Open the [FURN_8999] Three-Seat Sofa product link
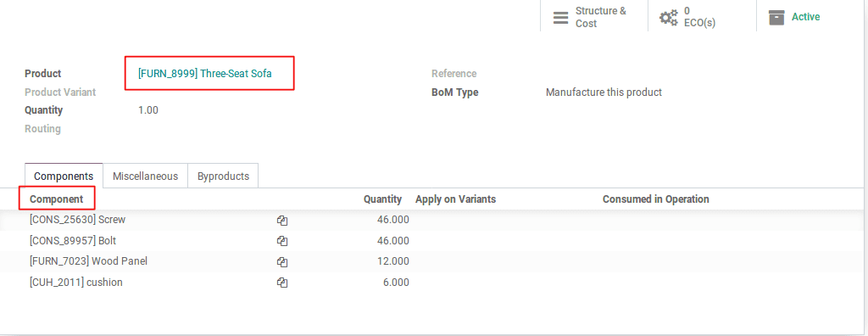 [x=205, y=73]
